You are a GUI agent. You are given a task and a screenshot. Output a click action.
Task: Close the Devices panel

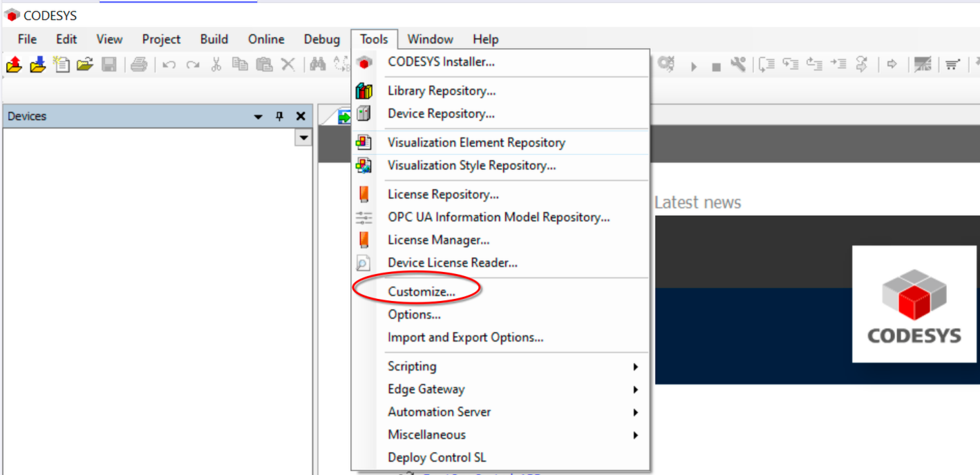point(301,116)
